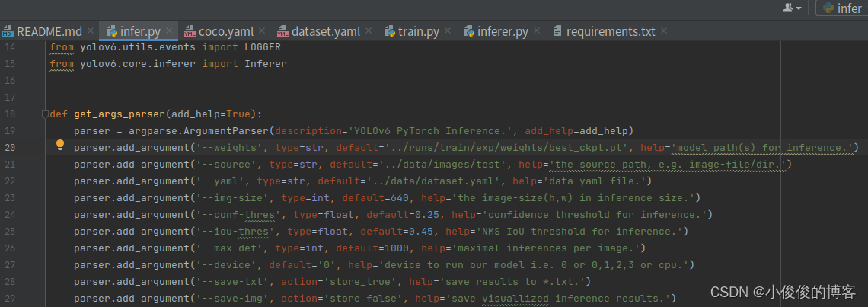Open the infer run configuration selector
868x307 pixels.
tap(841, 8)
